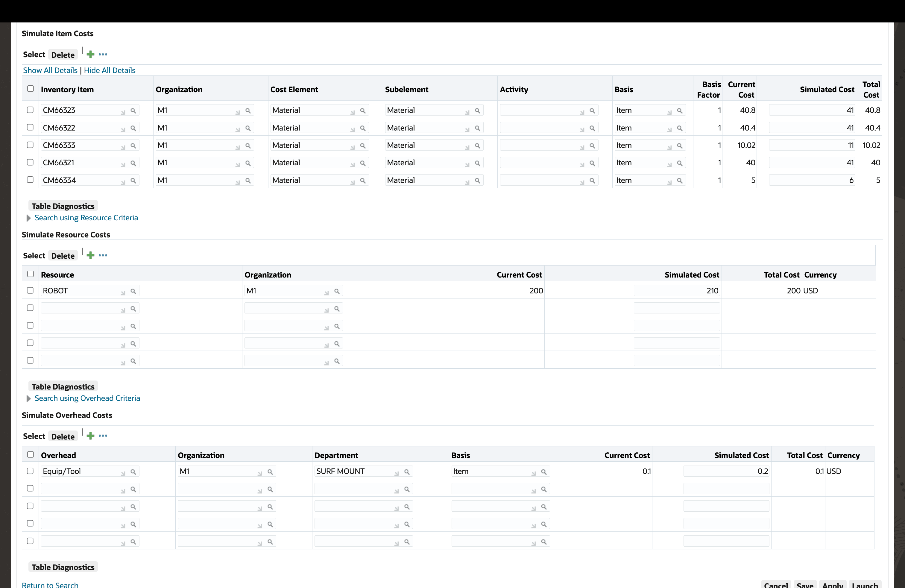
Task: Open More actions ellipsis in Simulate Overhead Costs
Action: coord(103,436)
